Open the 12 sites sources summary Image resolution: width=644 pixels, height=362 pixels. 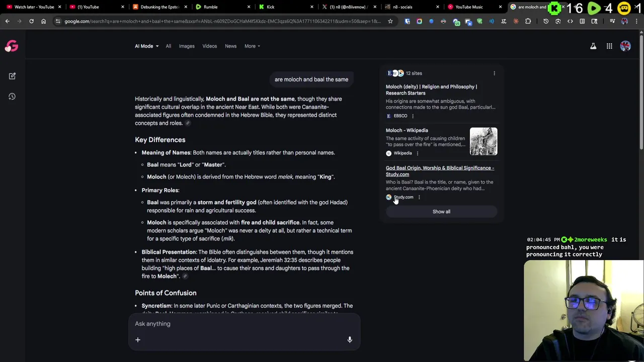point(405,73)
